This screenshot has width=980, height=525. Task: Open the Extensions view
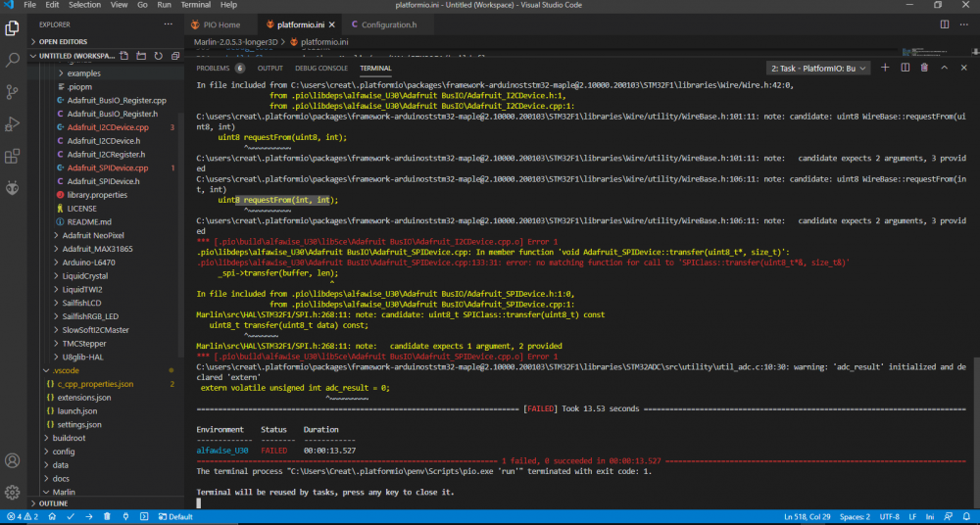[x=12, y=157]
